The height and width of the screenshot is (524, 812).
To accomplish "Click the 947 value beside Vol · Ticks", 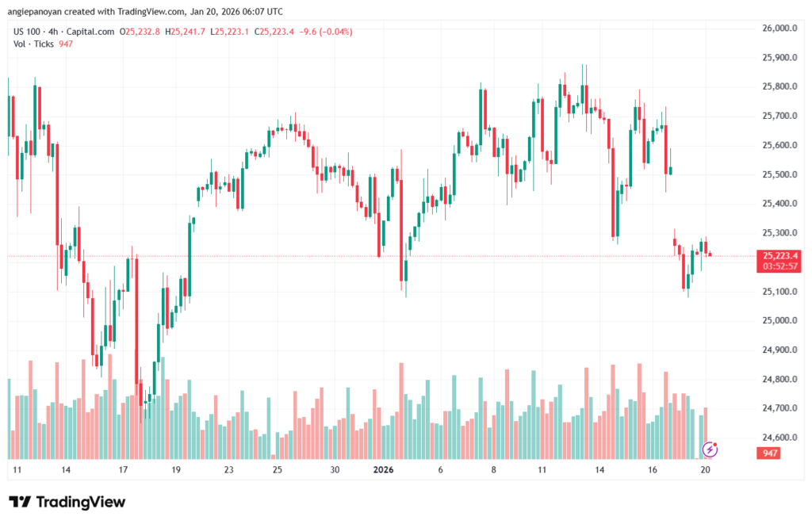I will point(66,44).
